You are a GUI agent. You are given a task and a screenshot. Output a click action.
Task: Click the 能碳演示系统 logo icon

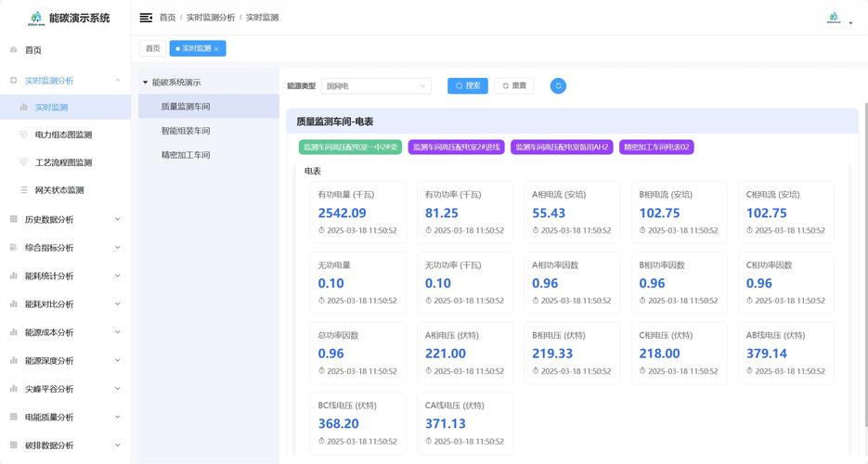point(36,19)
